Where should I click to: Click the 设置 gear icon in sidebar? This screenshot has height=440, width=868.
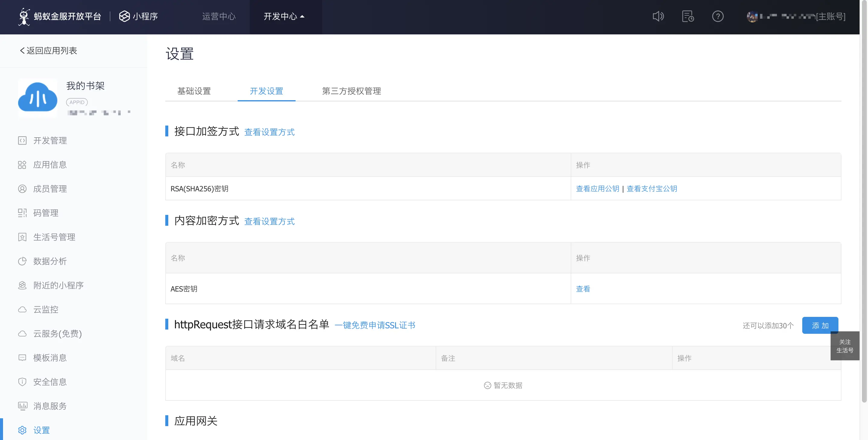pos(22,430)
